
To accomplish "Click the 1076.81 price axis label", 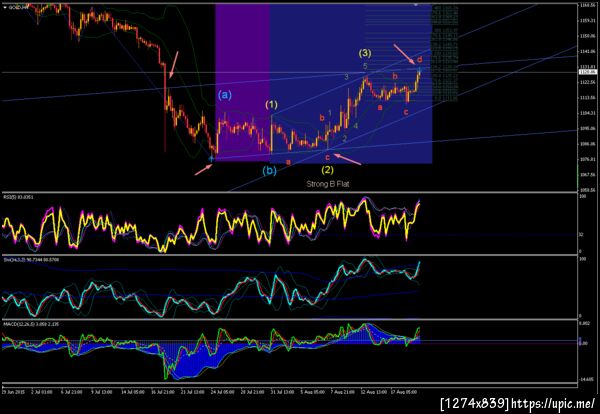I will (x=587, y=159).
